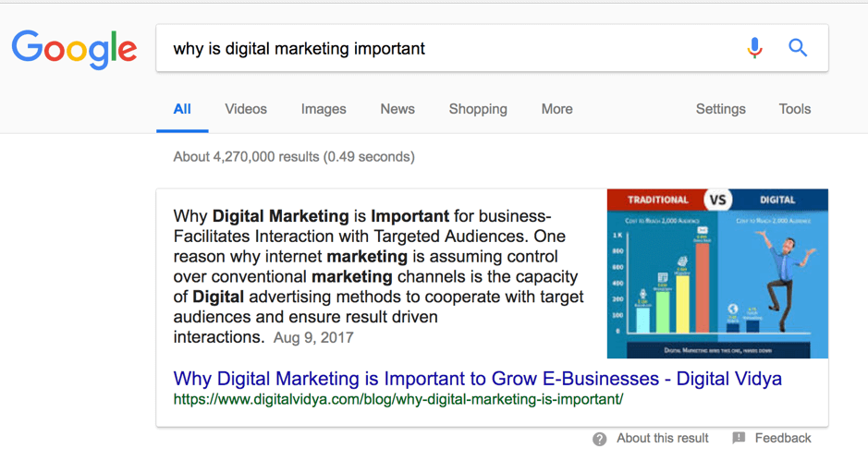The image size is (868, 461).
Task: Click the Feedback text link
Action: point(783,438)
